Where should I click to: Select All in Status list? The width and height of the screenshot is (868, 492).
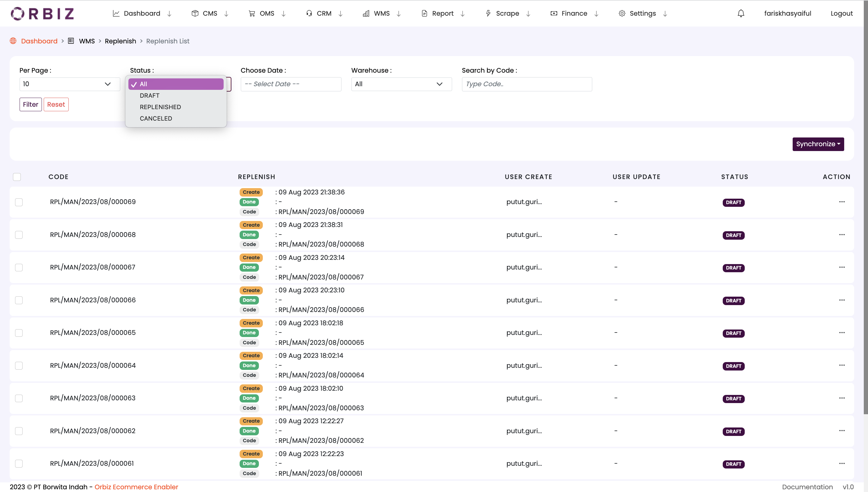(176, 84)
